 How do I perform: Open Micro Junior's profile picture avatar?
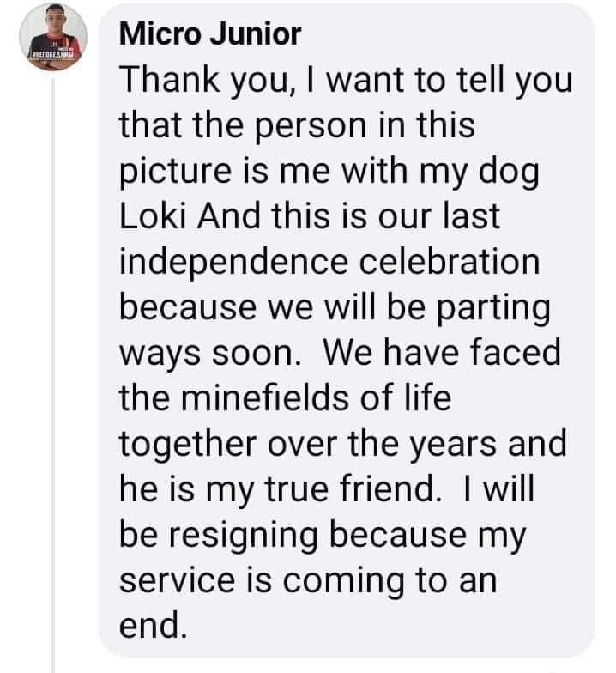pyautogui.click(x=53, y=36)
